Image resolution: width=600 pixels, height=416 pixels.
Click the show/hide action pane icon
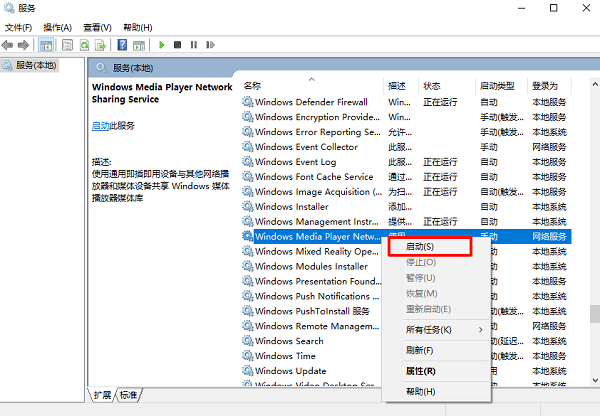(x=139, y=45)
